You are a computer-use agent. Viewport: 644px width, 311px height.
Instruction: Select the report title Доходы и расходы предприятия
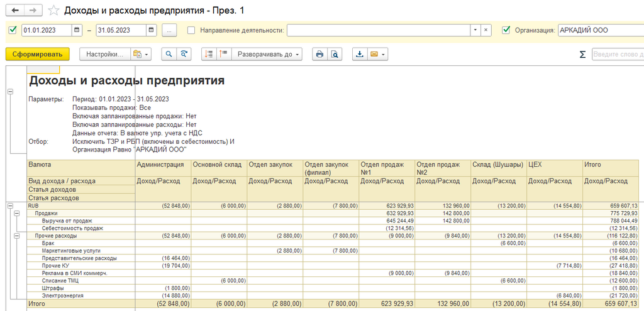126,80
